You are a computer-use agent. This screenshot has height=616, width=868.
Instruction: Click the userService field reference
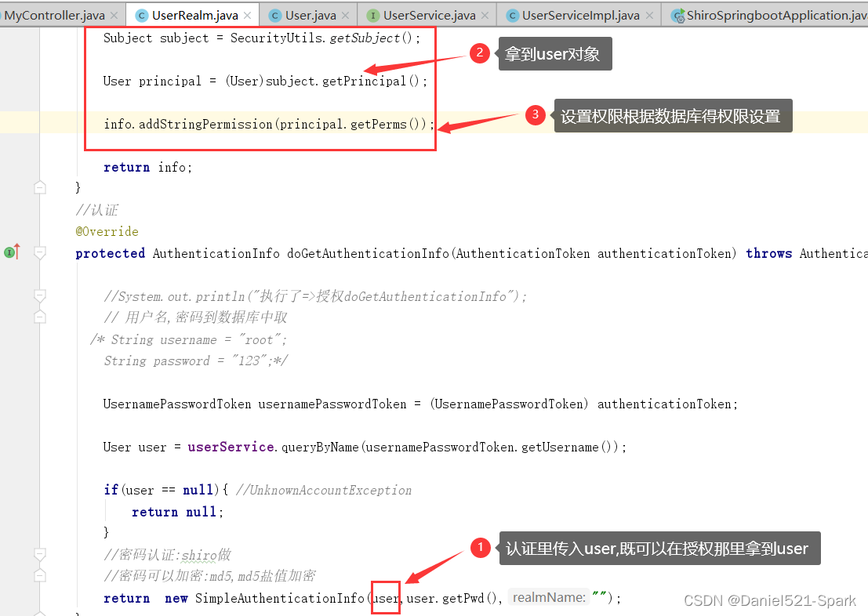pyautogui.click(x=231, y=447)
